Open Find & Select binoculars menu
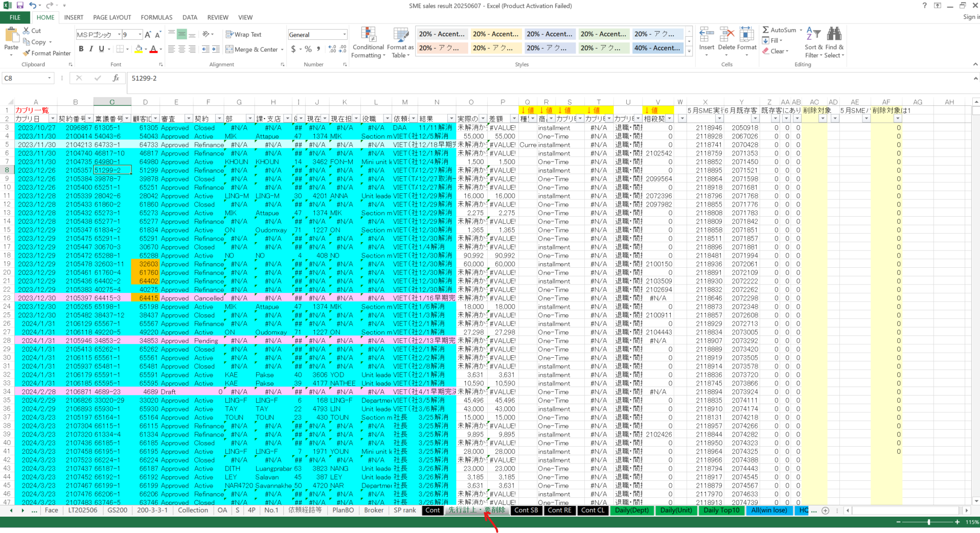This screenshot has height=533, width=980. coord(834,42)
